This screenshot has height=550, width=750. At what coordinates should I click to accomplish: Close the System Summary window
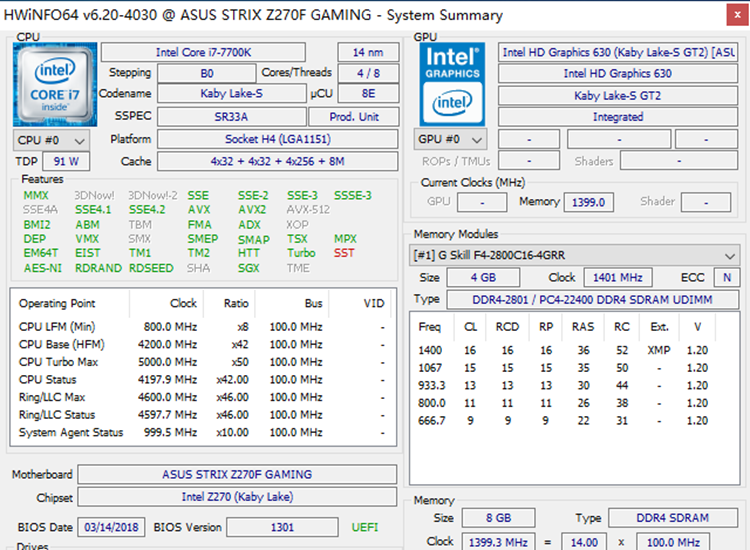(737, 14)
